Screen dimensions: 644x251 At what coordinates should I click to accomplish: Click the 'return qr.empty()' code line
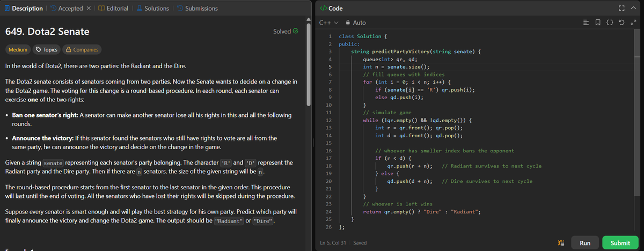pyautogui.click(x=422, y=212)
